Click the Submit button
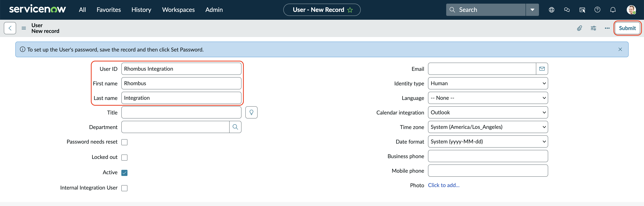This screenshot has height=206, width=644. click(x=627, y=28)
